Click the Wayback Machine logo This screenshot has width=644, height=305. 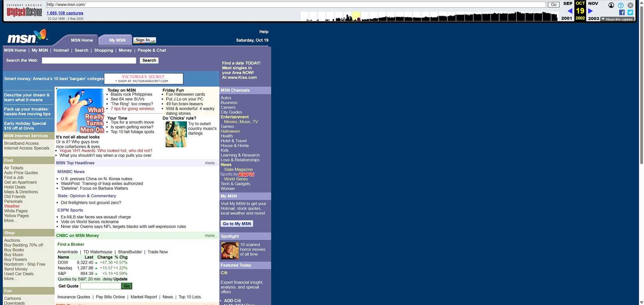pyautogui.click(x=24, y=11)
